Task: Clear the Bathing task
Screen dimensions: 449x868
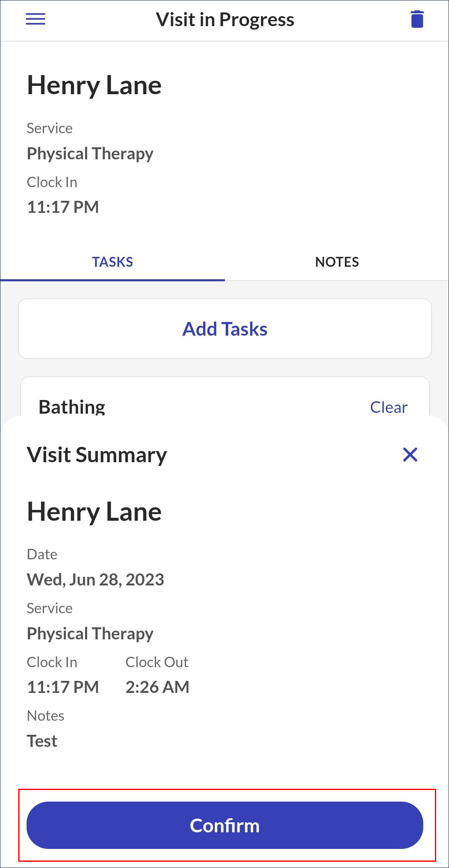Action: tap(388, 407)
